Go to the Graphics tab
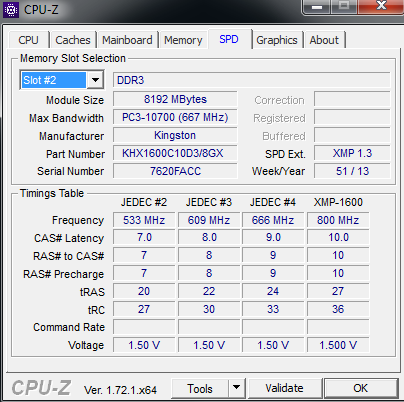This screenshot has width=404, height=402. point(277,40)
